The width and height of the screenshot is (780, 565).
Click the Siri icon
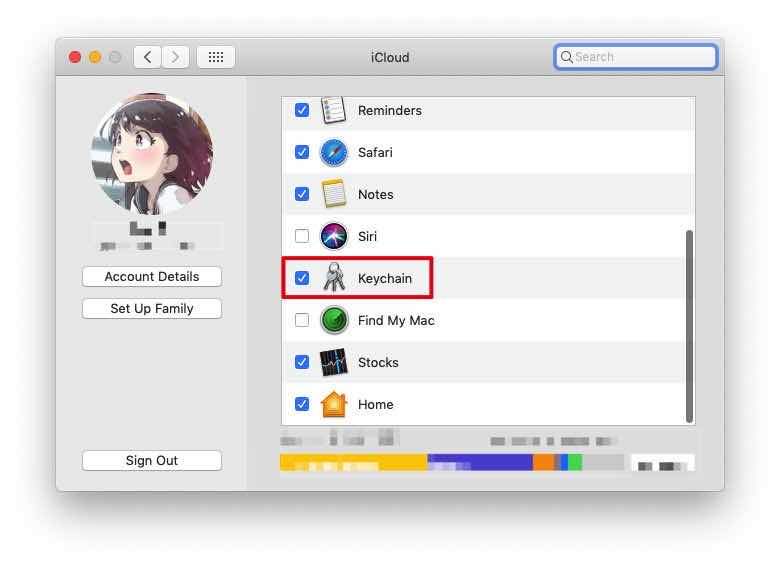tap(333, 236)
